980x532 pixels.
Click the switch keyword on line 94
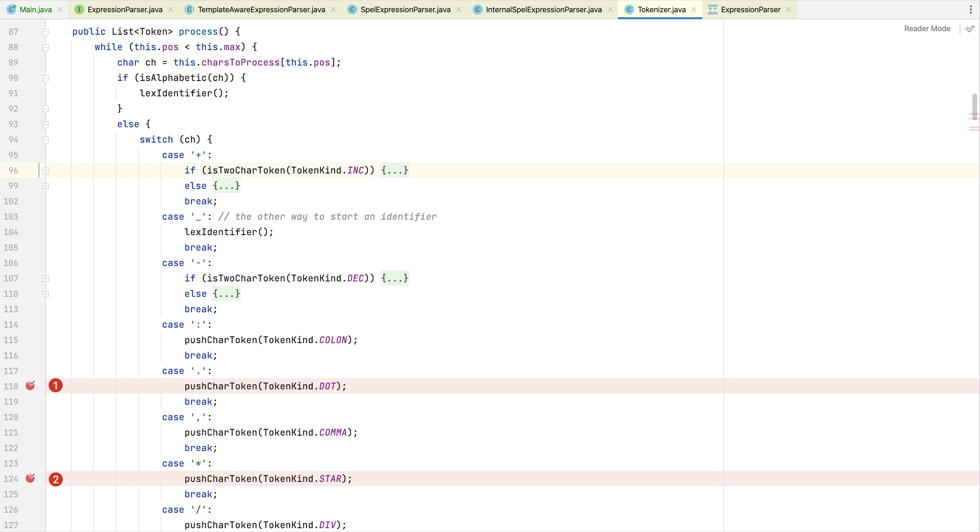156,139
